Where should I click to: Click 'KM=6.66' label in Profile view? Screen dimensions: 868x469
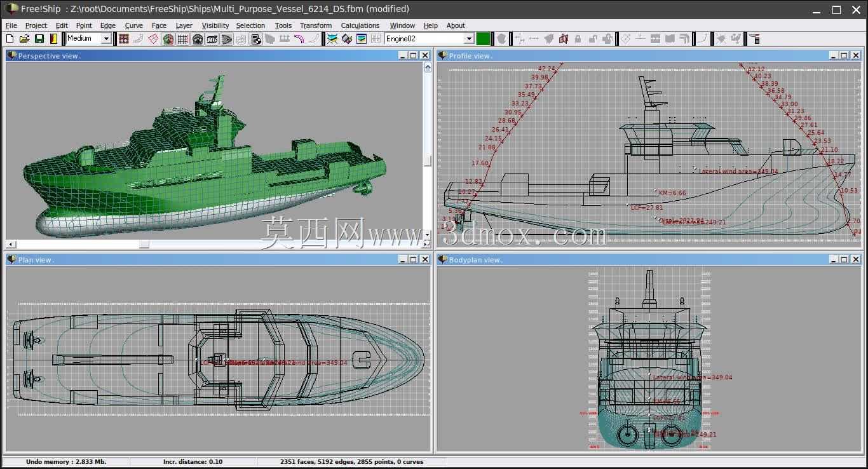click(x=672, y=193)
